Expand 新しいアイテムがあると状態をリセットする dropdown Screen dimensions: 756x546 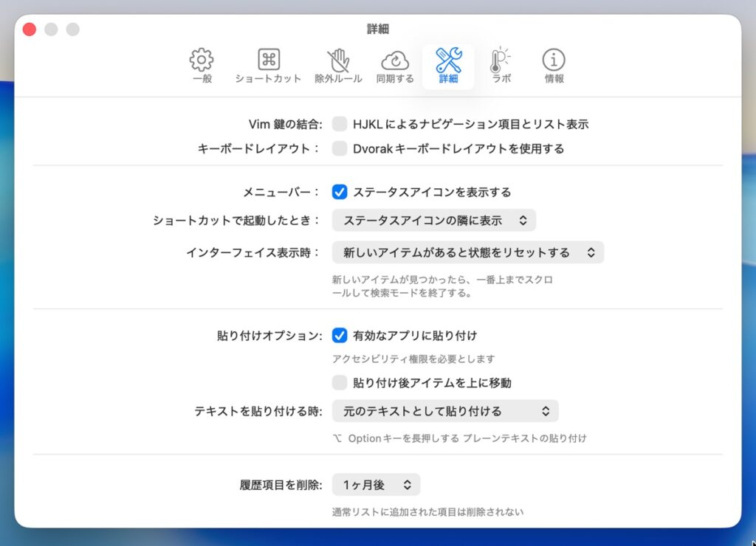468,252
